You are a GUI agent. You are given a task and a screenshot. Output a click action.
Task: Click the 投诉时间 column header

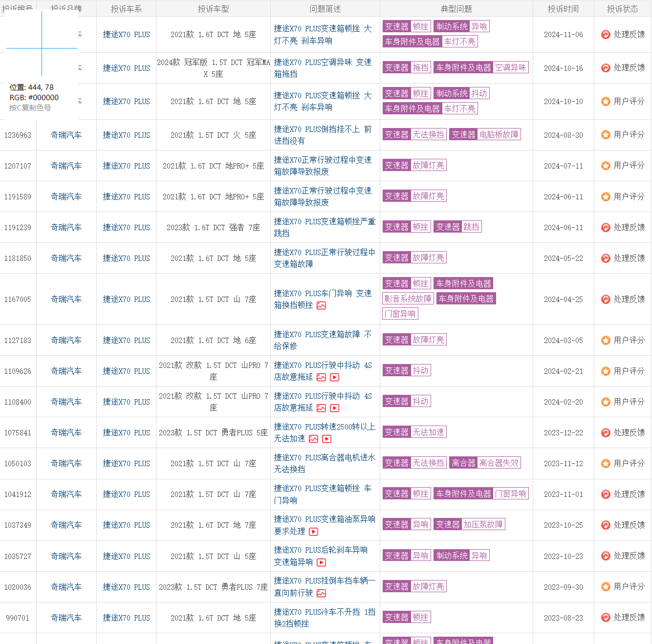click(x=563, y=9)
